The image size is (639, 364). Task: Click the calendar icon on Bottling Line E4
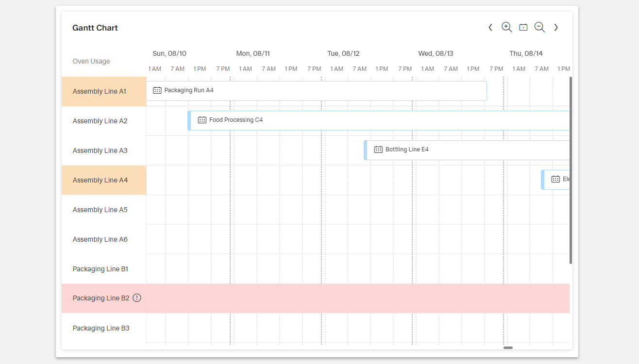point(378,149)
